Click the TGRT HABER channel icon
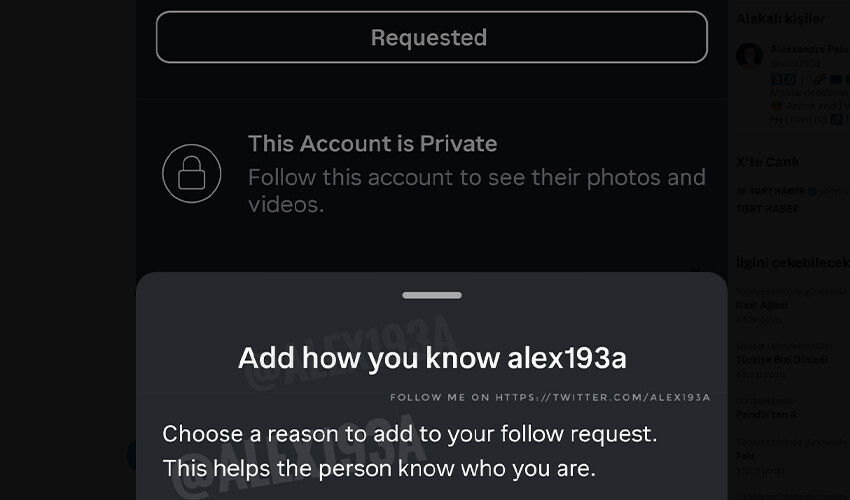This screenshot has width=850, height=500. (x=741, y=191)
